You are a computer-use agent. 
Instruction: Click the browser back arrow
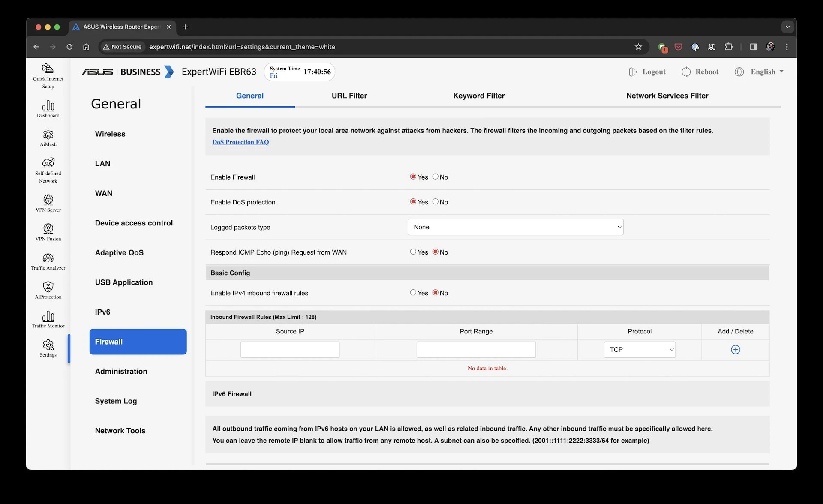[x=36, y=47]
